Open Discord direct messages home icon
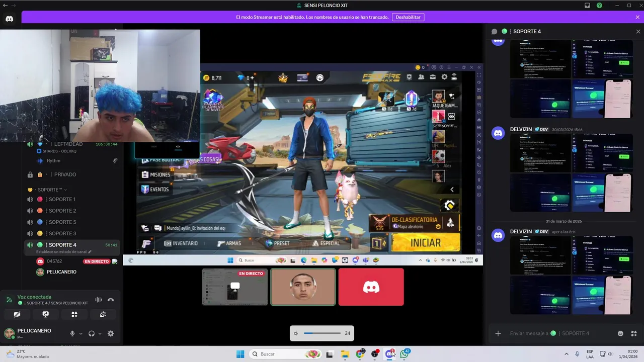This screenshot has height=362, width=644. point(9,19)
